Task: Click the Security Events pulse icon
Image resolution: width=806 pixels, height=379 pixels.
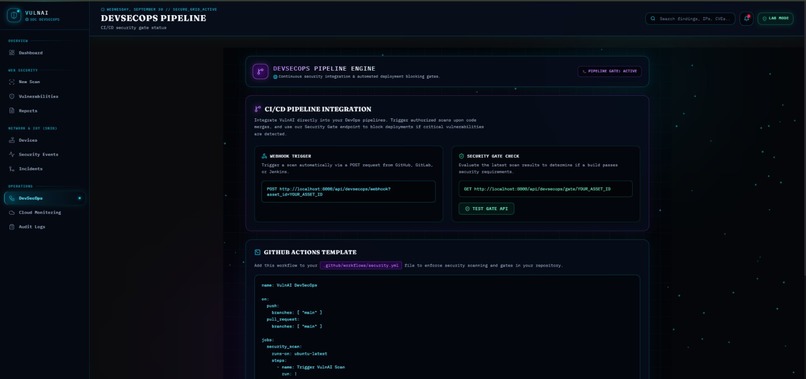Action: click(12, 154)
